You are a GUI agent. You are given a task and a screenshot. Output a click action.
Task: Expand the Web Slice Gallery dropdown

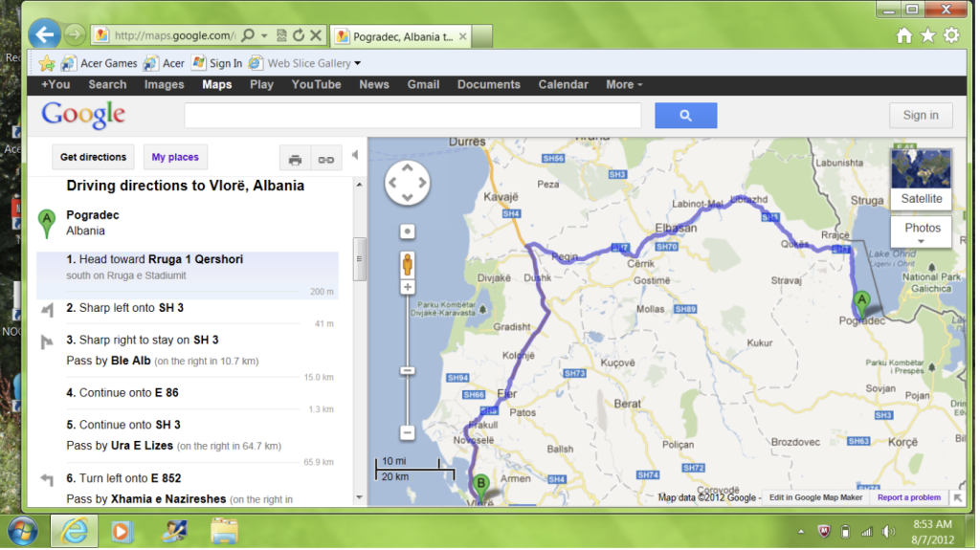358,63
